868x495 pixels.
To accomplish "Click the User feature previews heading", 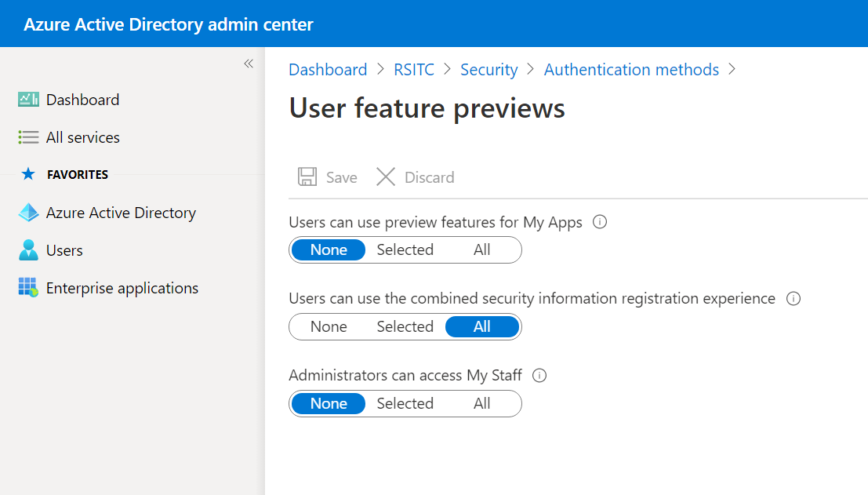I will 427,108.
